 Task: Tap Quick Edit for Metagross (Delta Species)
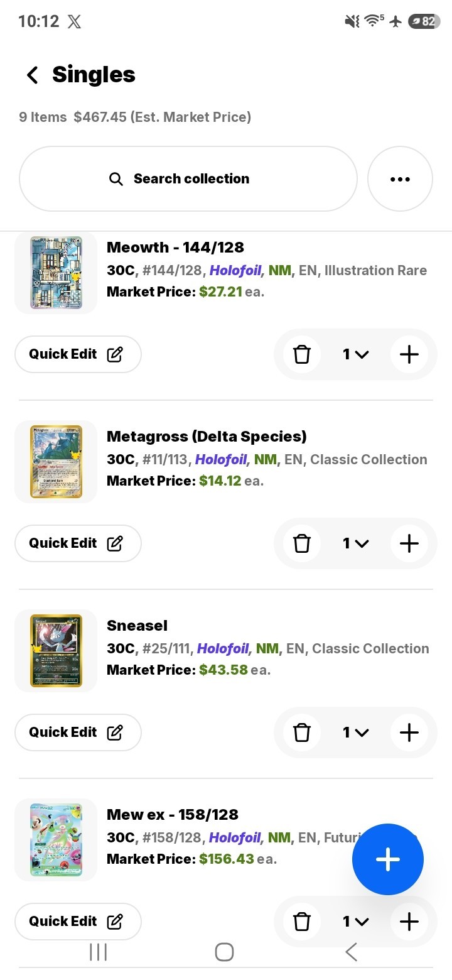pyautogui.click(x=78, y=543)
